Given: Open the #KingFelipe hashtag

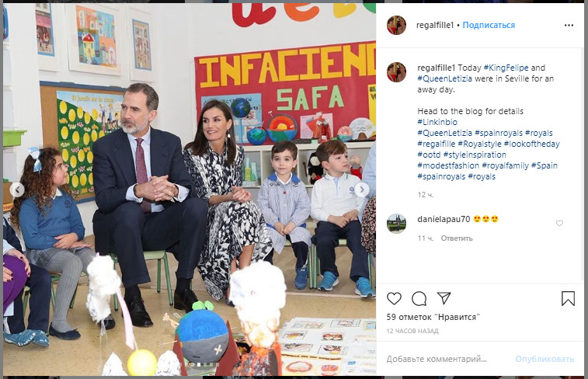Looking at the screenshot, I should click(x=506, y=68).
